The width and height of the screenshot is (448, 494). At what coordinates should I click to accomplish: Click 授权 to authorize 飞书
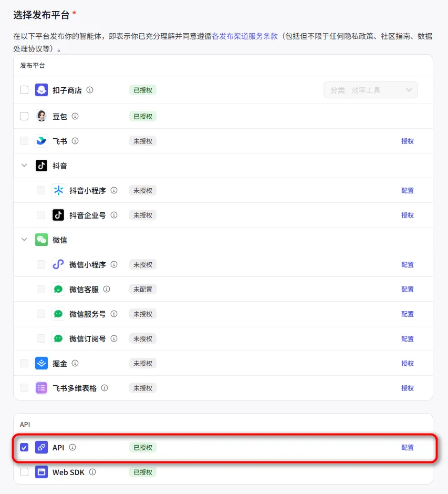[x=408, y=140]
